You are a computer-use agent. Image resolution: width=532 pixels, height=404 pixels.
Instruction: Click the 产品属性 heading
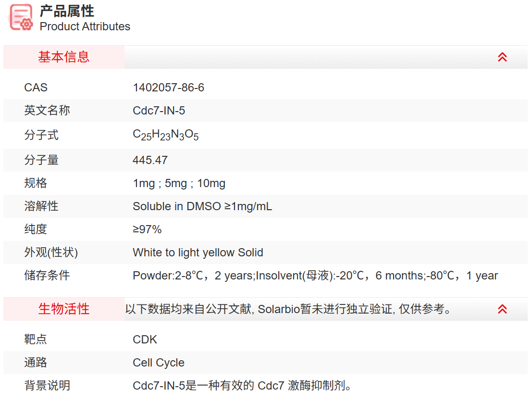click(67, 11)
